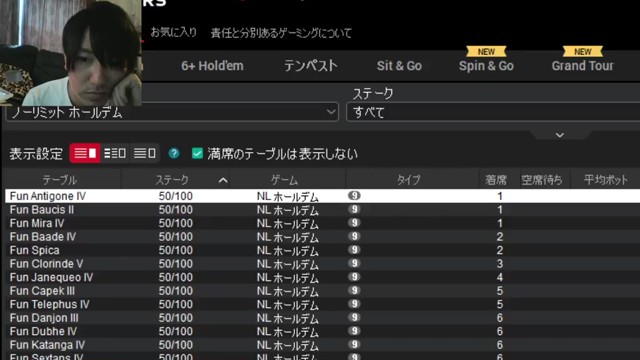Select the Fun Capek III table row
The width and height of the screenshot is (640, 360).
[x=322, y=291]
